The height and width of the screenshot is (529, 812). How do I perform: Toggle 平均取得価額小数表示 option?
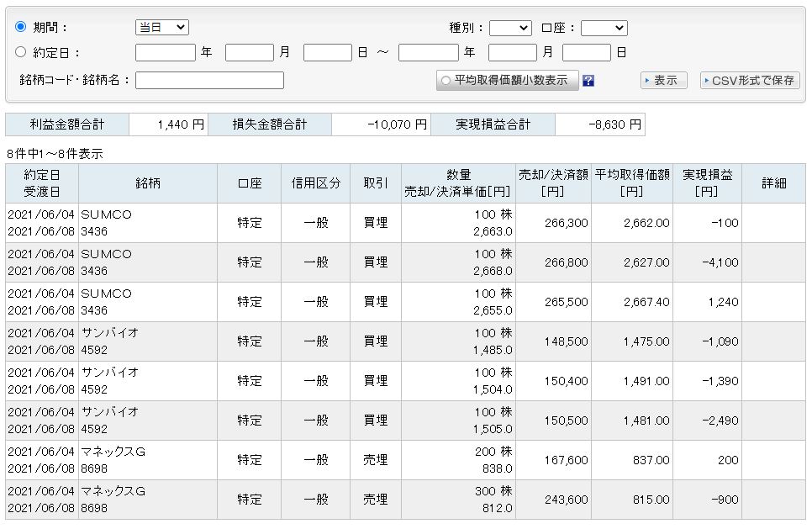(507, 80)
